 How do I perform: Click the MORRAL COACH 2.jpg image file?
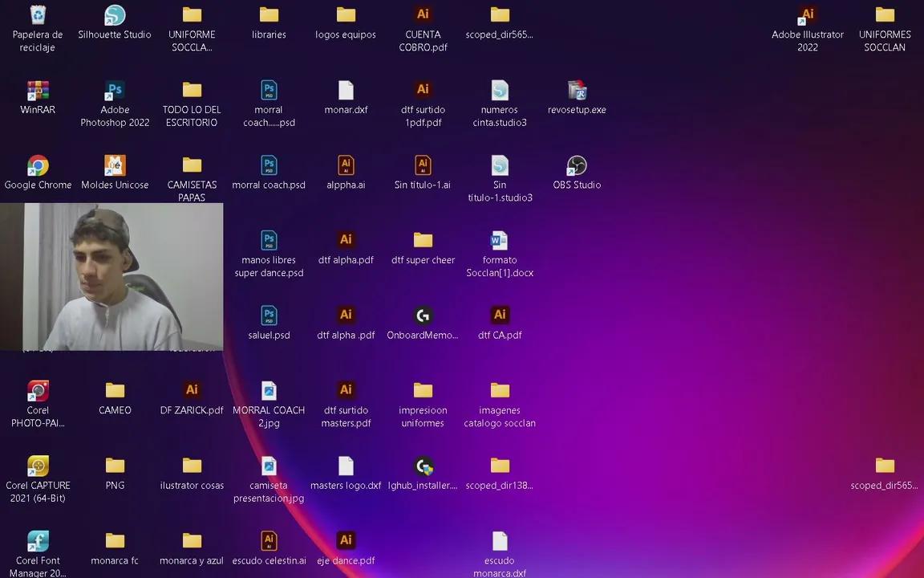pos(269,391)
